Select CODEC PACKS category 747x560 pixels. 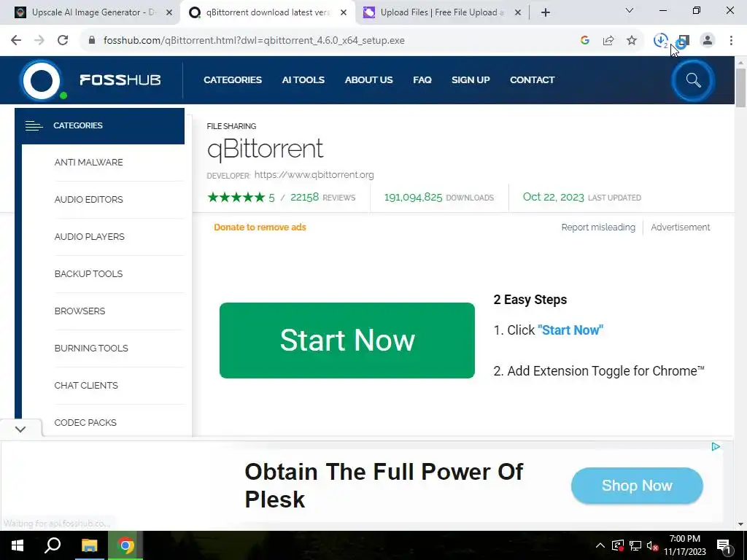coord(85,422)
